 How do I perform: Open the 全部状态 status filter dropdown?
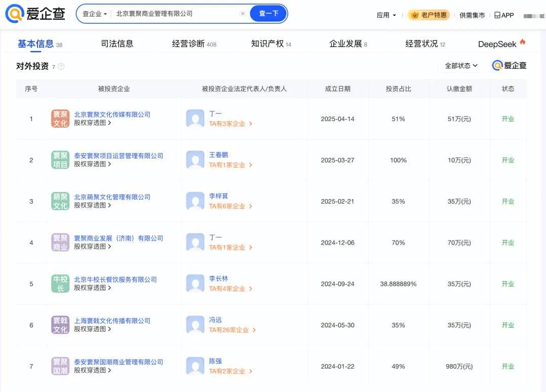461,65
